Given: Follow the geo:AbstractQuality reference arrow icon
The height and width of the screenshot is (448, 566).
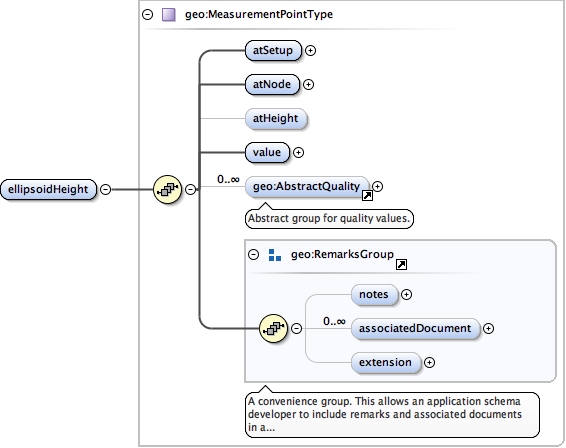Looking at the screenshot, I should tap(367, 196).
